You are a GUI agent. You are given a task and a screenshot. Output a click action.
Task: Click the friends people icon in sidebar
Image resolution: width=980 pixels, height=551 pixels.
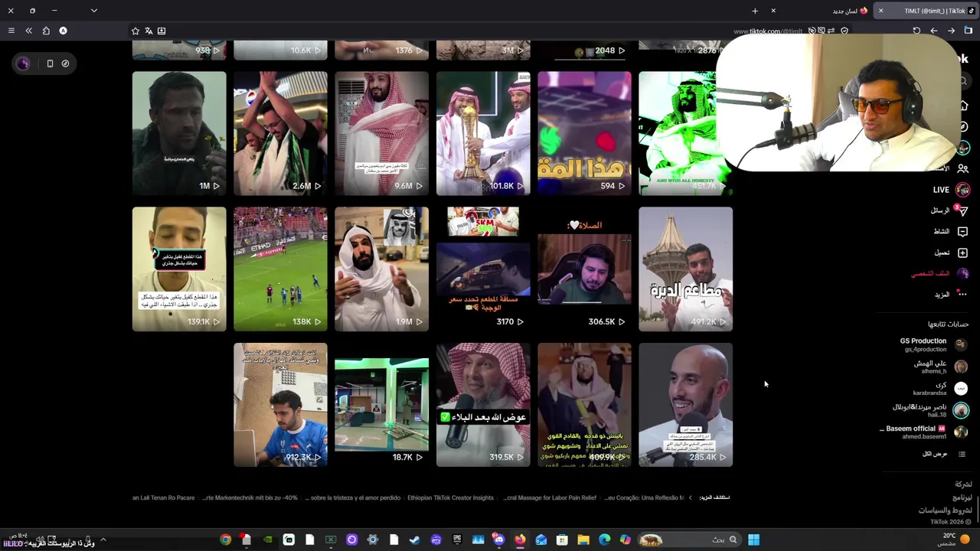962,168
